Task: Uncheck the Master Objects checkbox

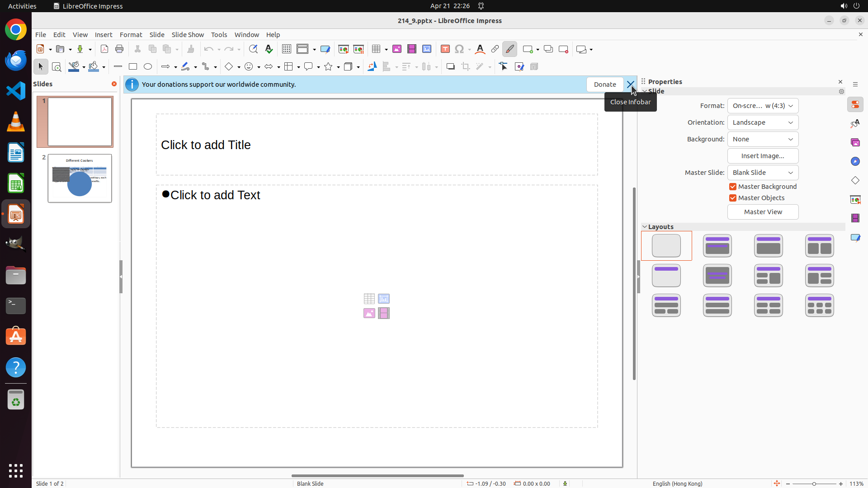Action: 733,198
